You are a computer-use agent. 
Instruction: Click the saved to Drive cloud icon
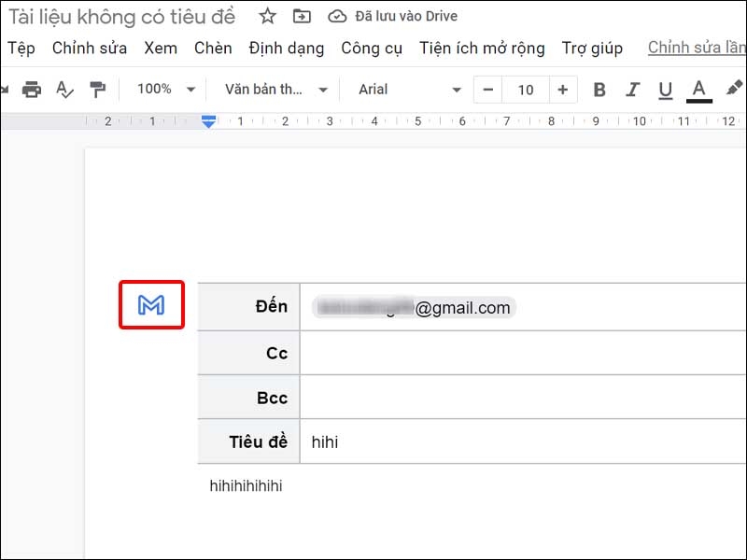click(x=336, y=16)
